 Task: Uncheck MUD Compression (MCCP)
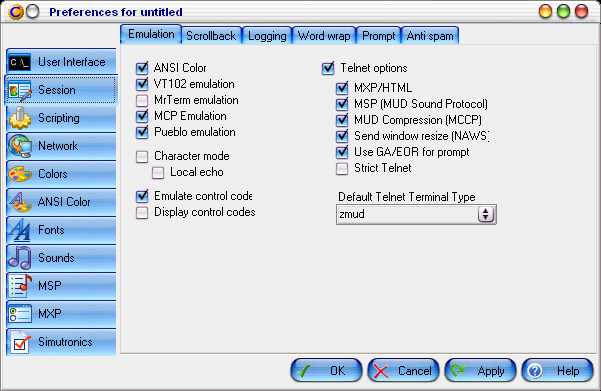pyautogui.click(x=342, y=120)
